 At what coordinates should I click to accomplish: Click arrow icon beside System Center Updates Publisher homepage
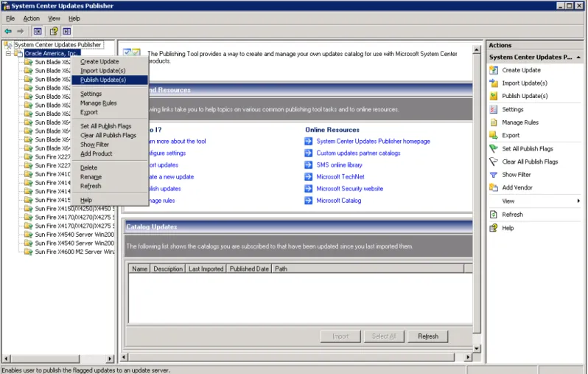308,141
